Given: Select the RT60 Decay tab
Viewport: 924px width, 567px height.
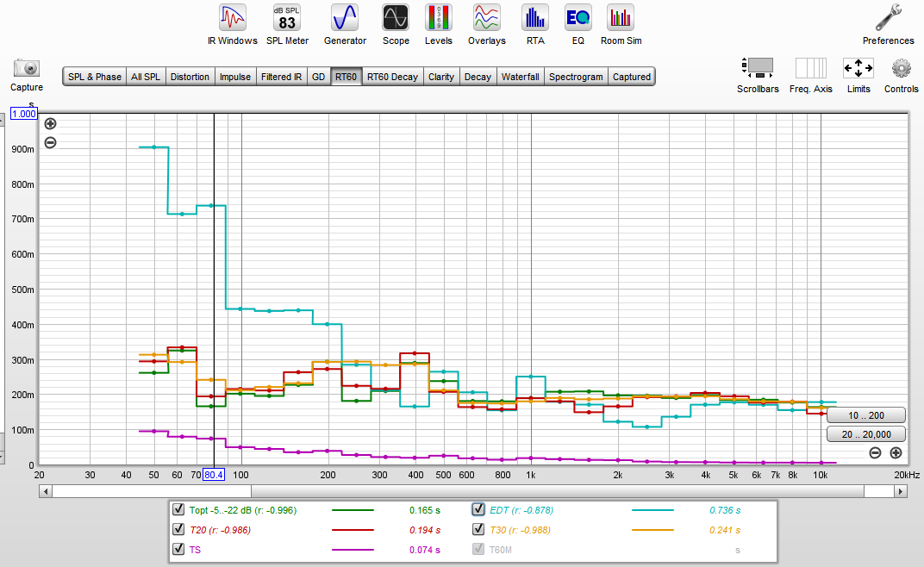Looking at the screenshot, I should [392, 77].
